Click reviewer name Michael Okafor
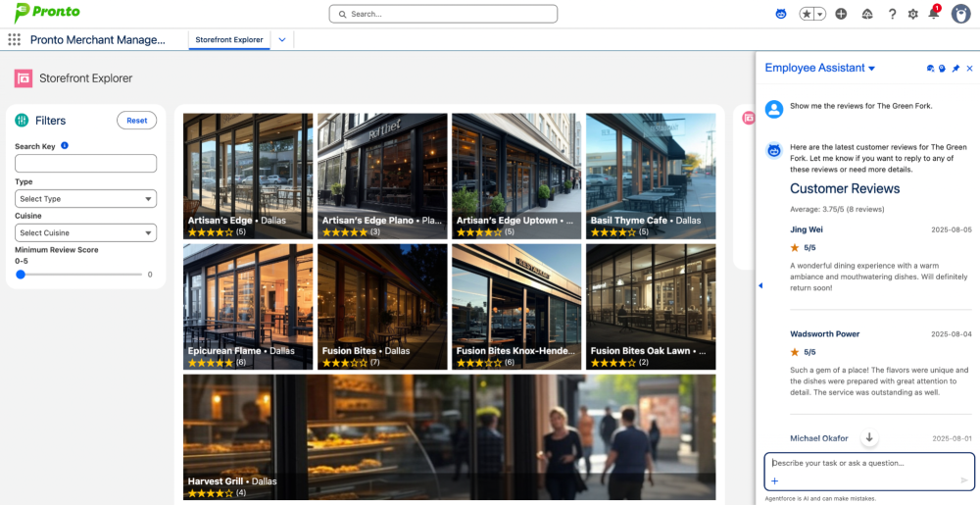The width and height of the screenshot is (980, 505). pyautogui.click(x=818, y=438)
